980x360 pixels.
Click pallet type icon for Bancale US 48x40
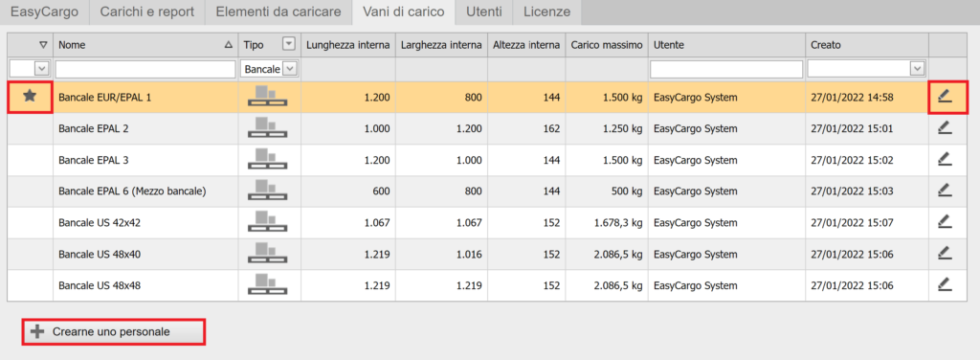point(268,253)
